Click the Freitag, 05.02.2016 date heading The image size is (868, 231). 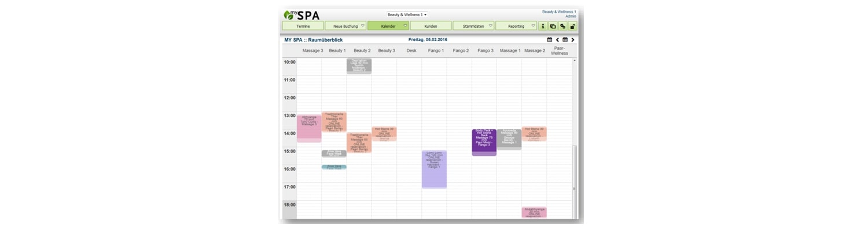[x=428, y=40]
